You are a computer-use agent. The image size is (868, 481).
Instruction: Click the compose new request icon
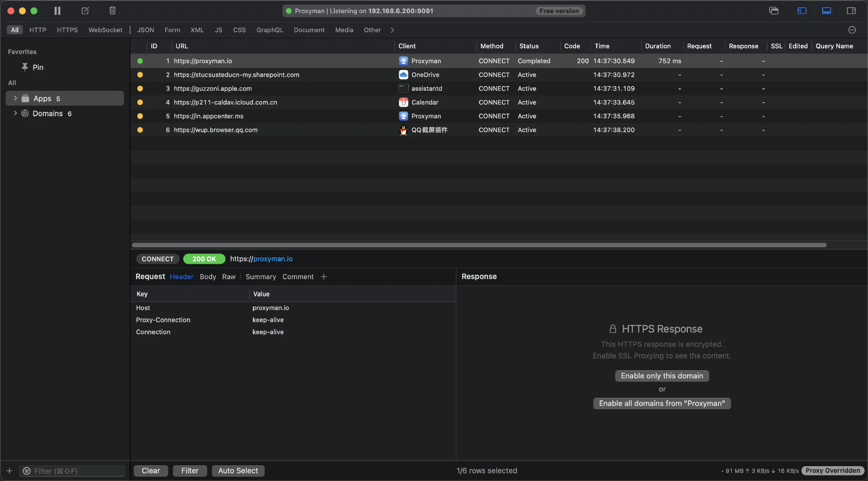pyautogui.click(x=85, y=11)
